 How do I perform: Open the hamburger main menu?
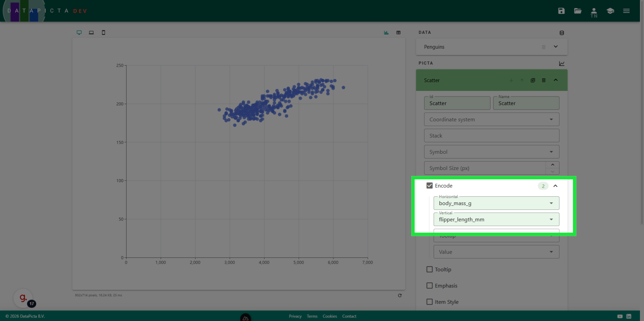(626, 11)
